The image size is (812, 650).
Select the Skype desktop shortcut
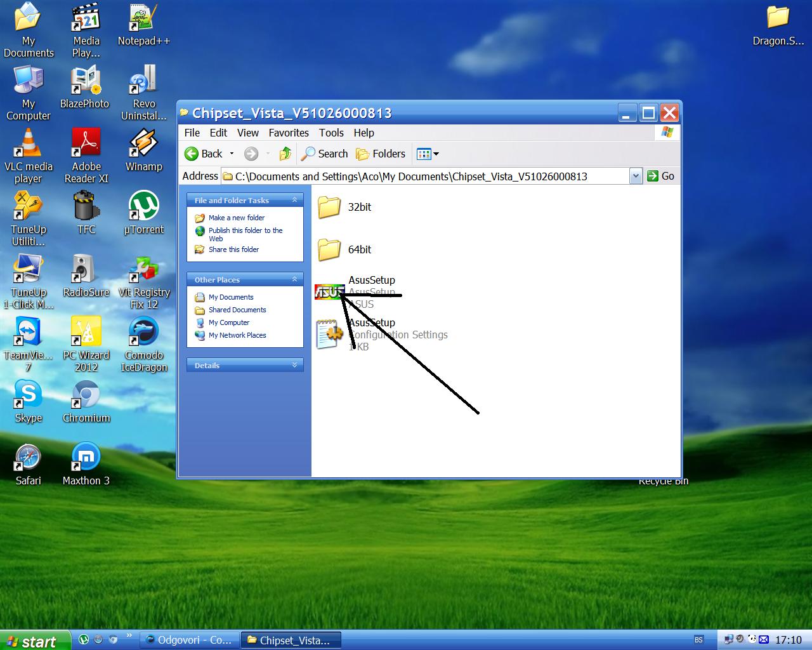pos(29,402)
